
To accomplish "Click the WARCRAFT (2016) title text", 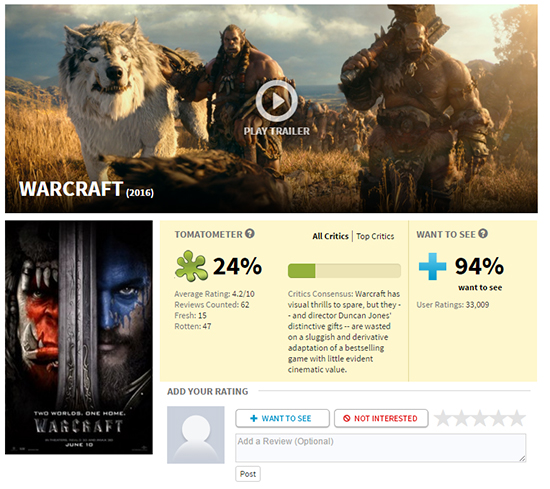I will click(x=88, y=192).
